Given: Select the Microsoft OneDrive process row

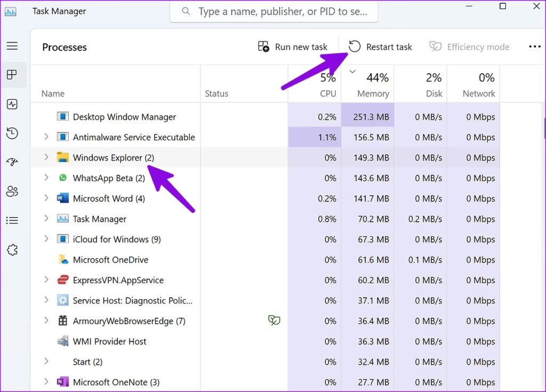Looking at the screenshot, I should 110,260.
